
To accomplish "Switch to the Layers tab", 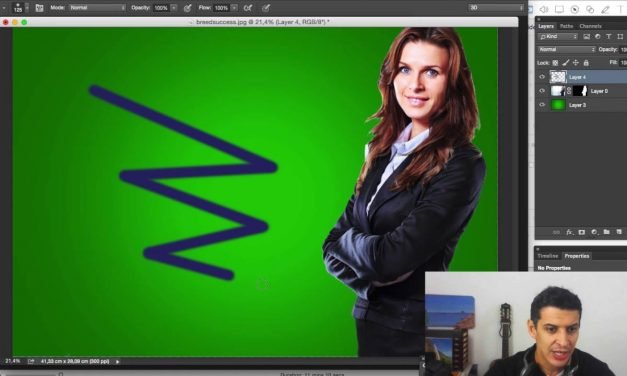I will (546, 26).
